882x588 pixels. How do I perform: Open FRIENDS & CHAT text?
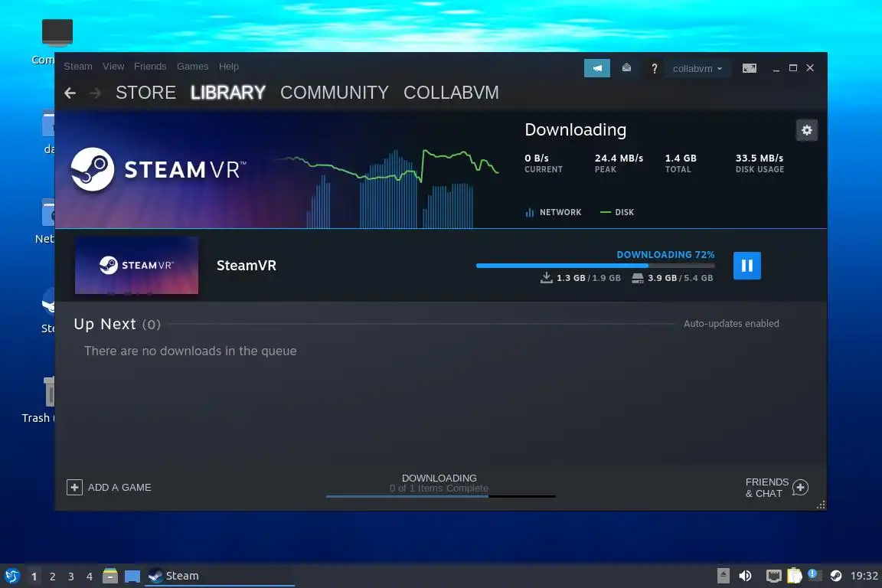(766, 488)
